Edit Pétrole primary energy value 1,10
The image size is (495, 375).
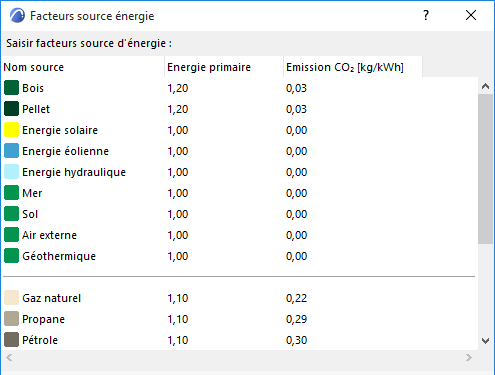pyautogui.click(x=178, y=340)
